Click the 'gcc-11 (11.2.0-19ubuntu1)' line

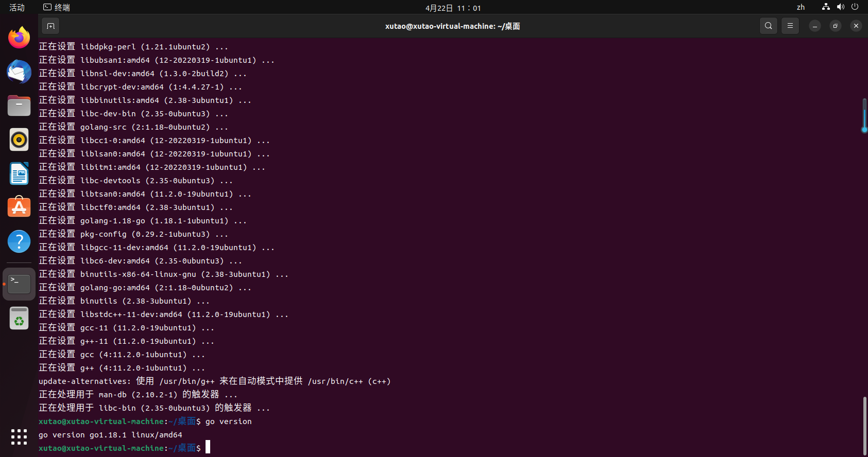click(x=126, y=327)
